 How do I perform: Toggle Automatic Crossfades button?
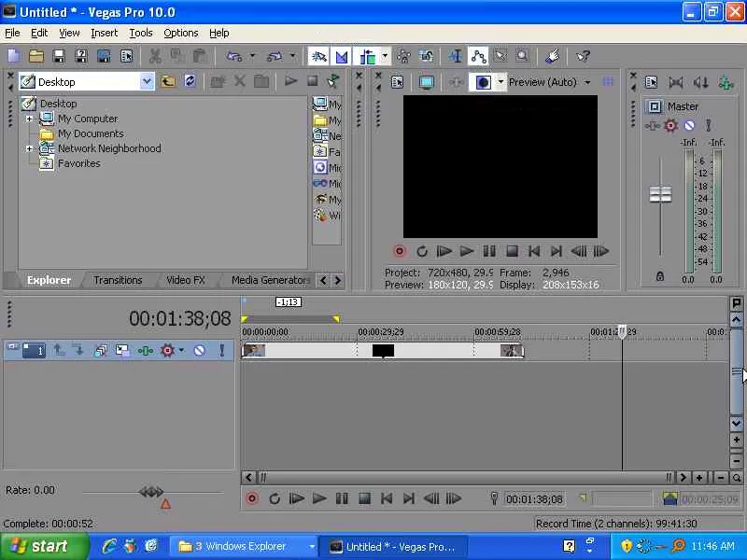click(x=342, y=56)
